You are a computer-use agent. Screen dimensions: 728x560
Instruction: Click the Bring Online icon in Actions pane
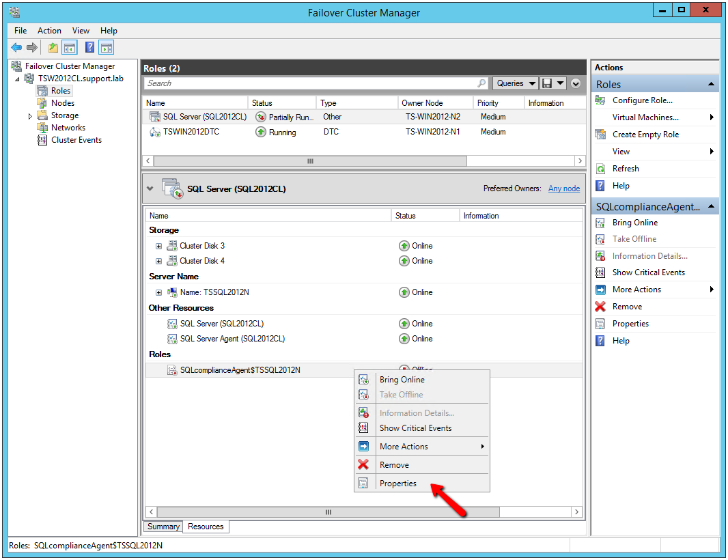[x=600, y=223]
